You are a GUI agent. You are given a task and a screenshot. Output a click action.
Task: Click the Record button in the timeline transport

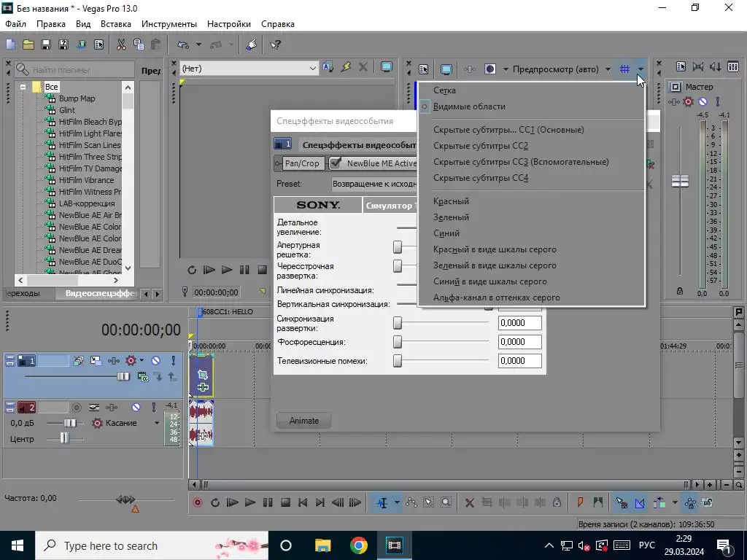(197, 502)
